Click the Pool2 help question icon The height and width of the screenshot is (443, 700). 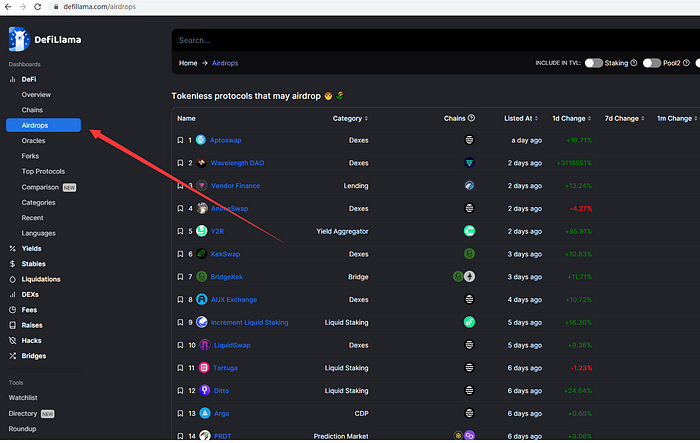pos(686,63)
